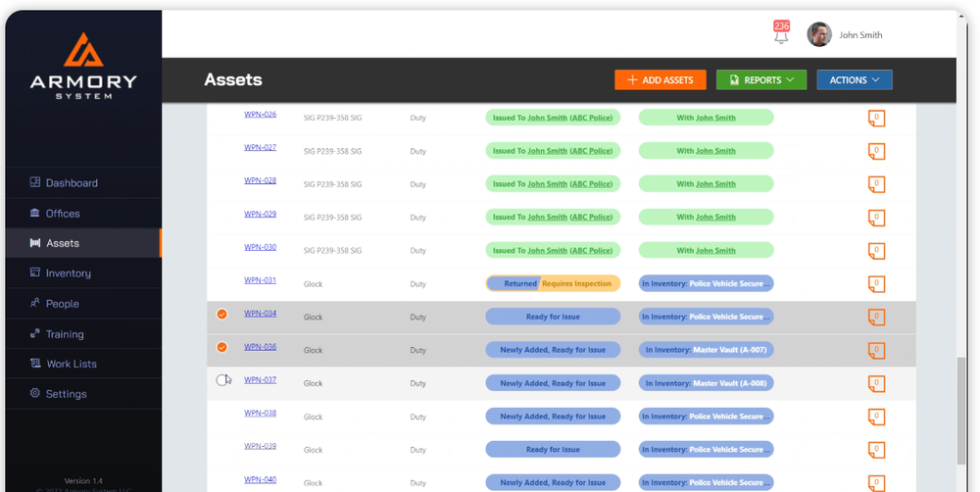Screen dimensions: 980x492
Task: Open the note icon for WPN-038
Action: (876, 417)
